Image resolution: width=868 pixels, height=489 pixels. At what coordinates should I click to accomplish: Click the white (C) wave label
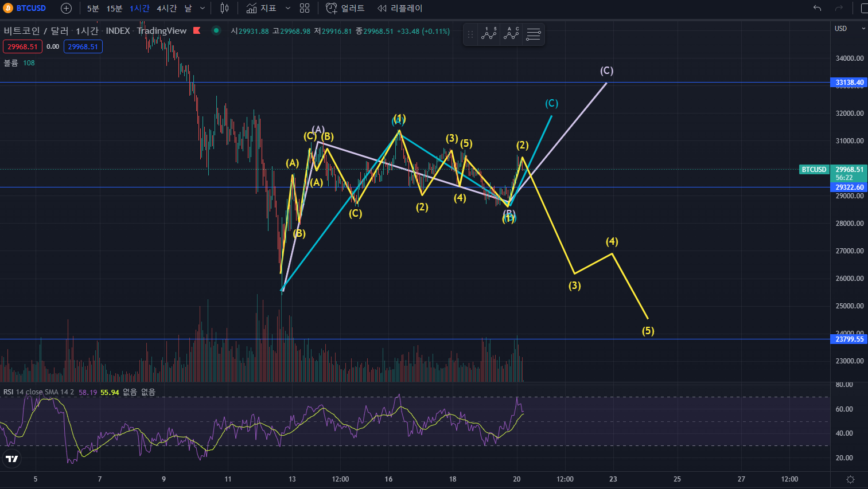click(x=607, y=71)
